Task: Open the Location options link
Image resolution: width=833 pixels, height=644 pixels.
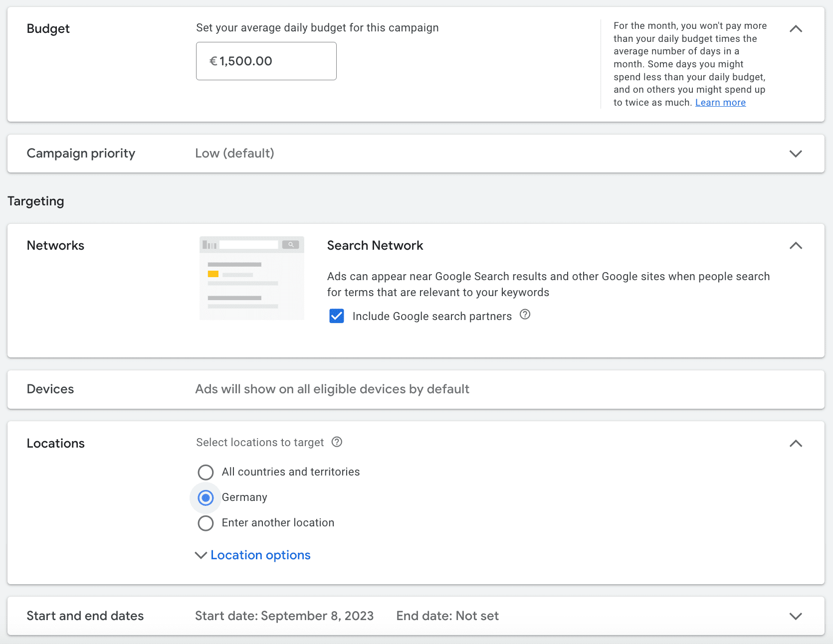Action: tap(260, 555)
